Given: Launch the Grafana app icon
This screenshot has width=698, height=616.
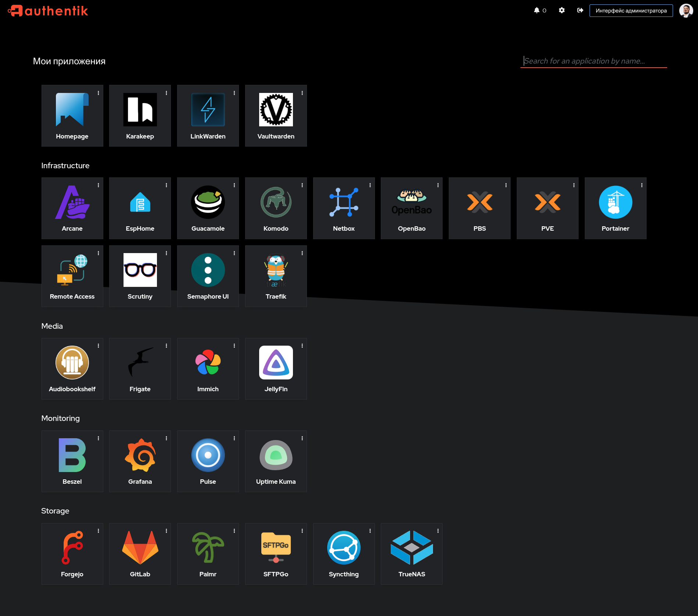Looking at the screenshot, I should point(140,455).
